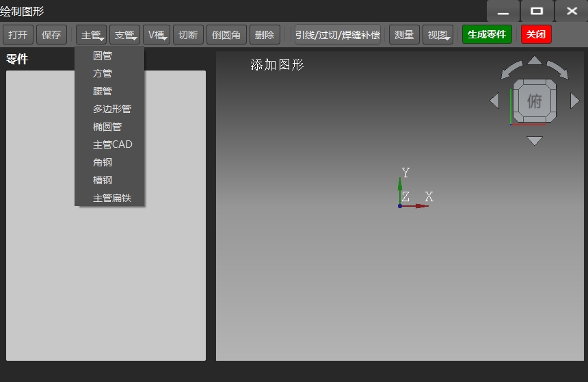Click the green 生成零件 button
588x382 pixels.
coord(487,34)
